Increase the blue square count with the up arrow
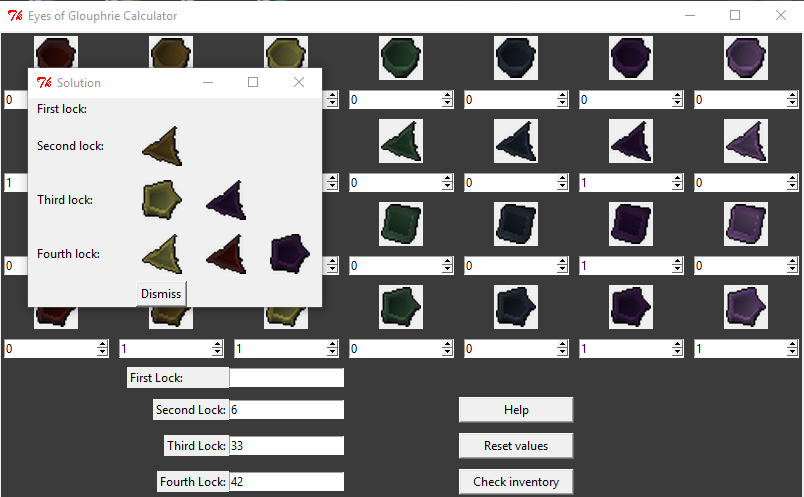804x497 pixels. [x=562, y=262]
